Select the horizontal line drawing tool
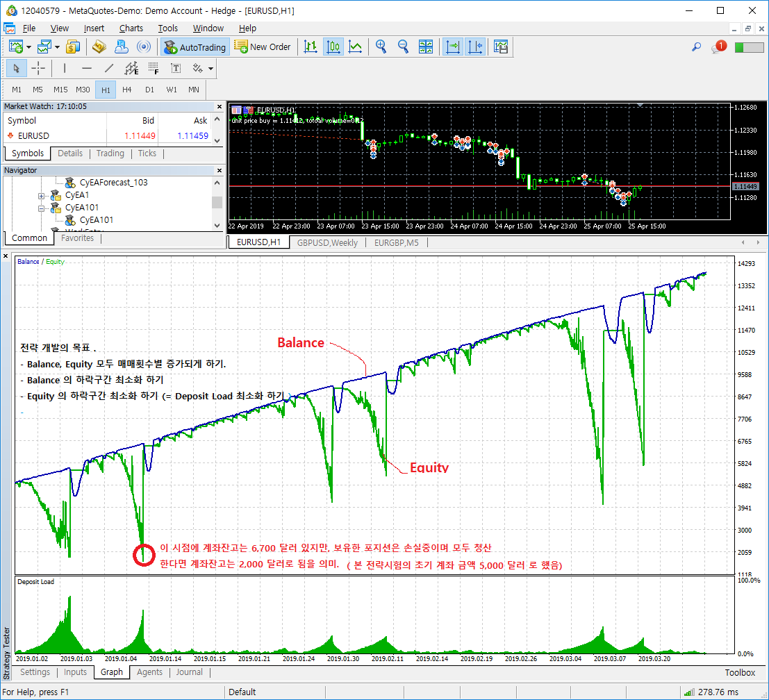 tap(87, 69)
